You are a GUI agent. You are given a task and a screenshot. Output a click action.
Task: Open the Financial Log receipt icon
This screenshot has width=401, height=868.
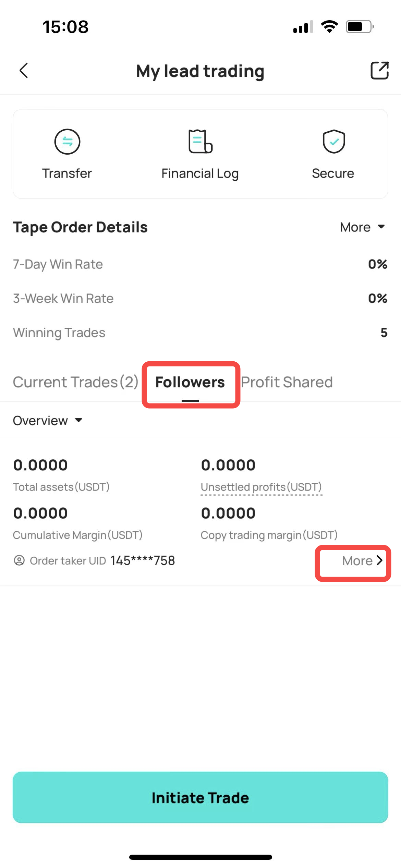tap(200, 141)
